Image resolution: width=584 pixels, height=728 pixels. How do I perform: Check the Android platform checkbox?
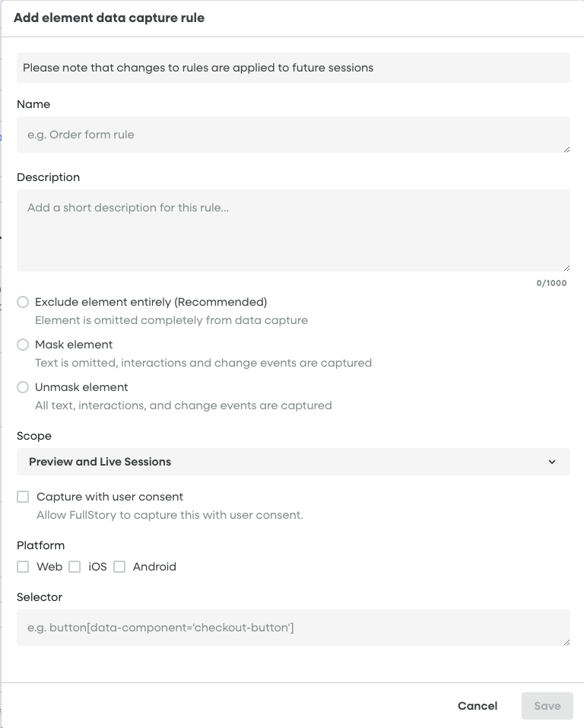[119, 567]
